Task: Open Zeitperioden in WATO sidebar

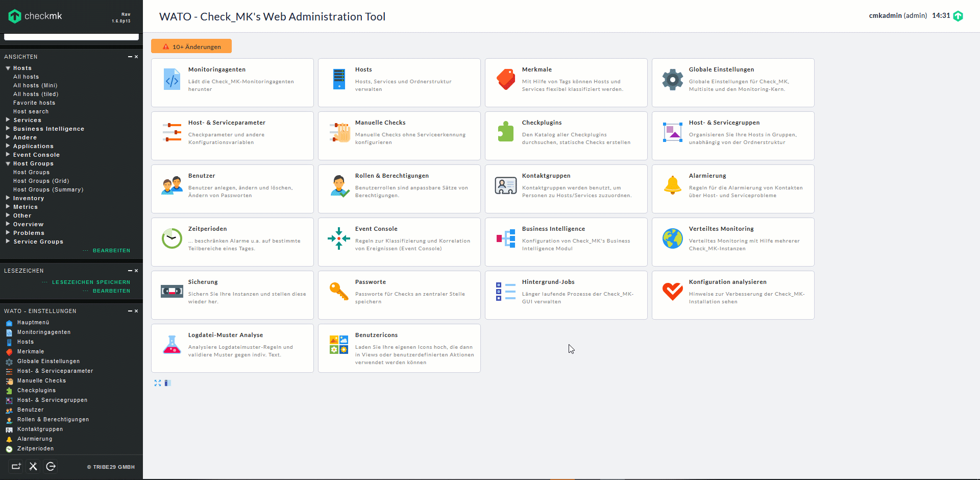Action: 35,449
